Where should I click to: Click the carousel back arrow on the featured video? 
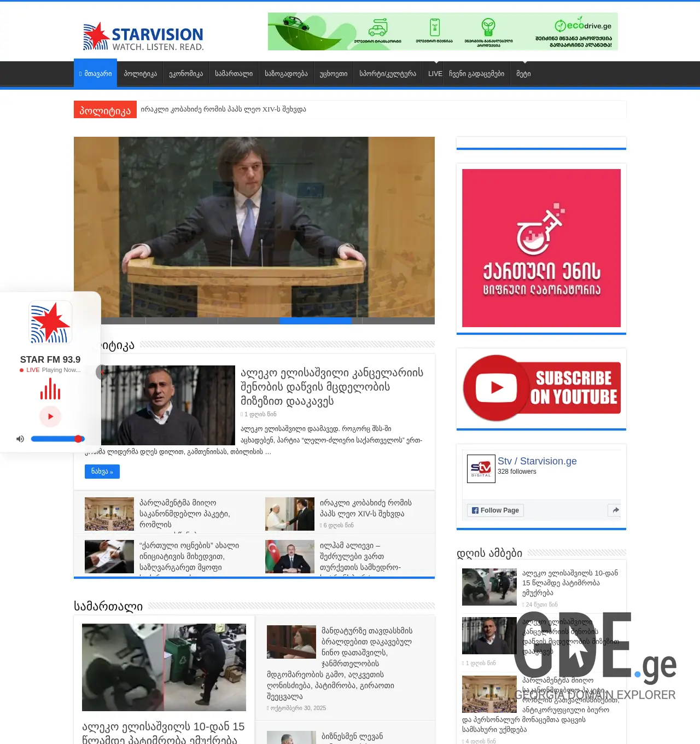pyautogui.click(x=101, y=372)
